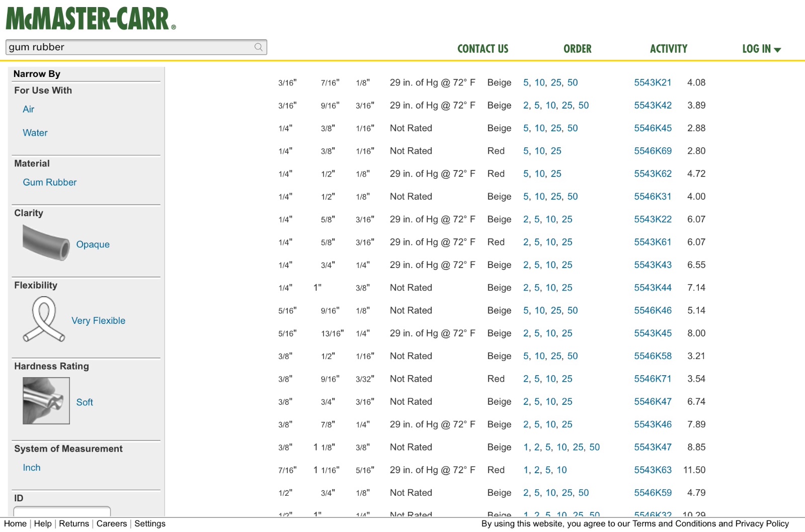Open the Contact Us menu
This screenshot has width=805, height=532.
point(482,49)
